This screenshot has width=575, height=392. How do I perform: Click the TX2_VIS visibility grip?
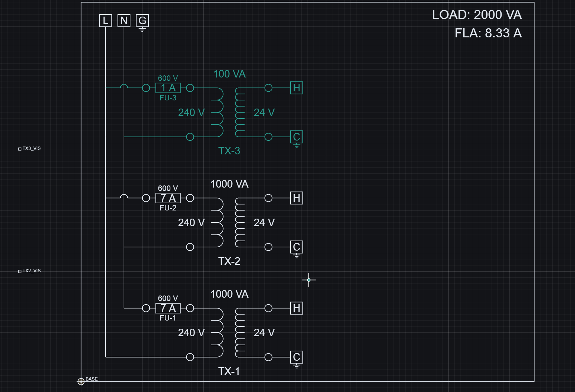(20, 271)
